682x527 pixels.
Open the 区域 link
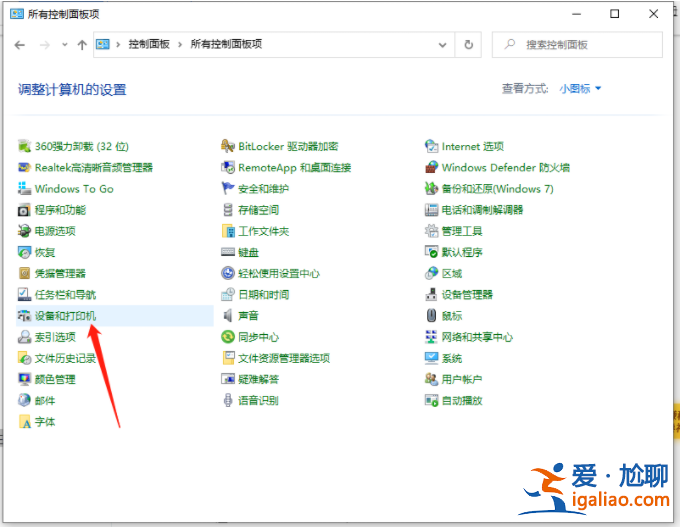[x=452, y=274]
